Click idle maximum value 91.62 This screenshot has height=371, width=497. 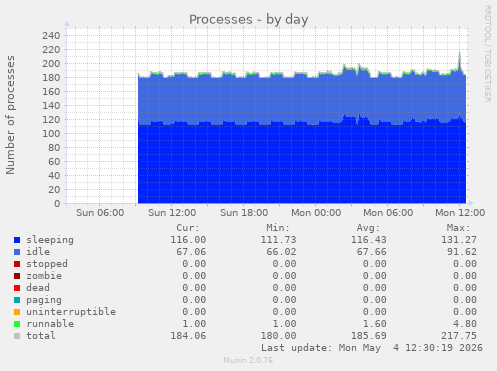(x=462, y=252)
